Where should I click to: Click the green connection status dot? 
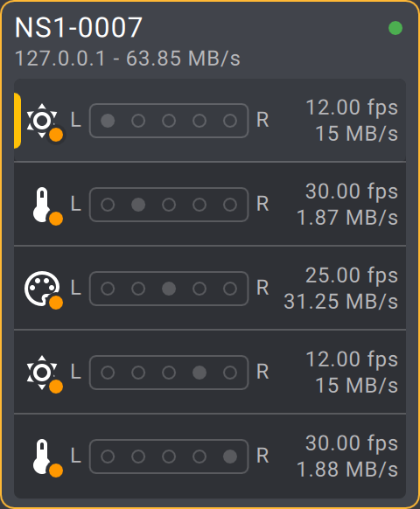click(x=395, y=28)
